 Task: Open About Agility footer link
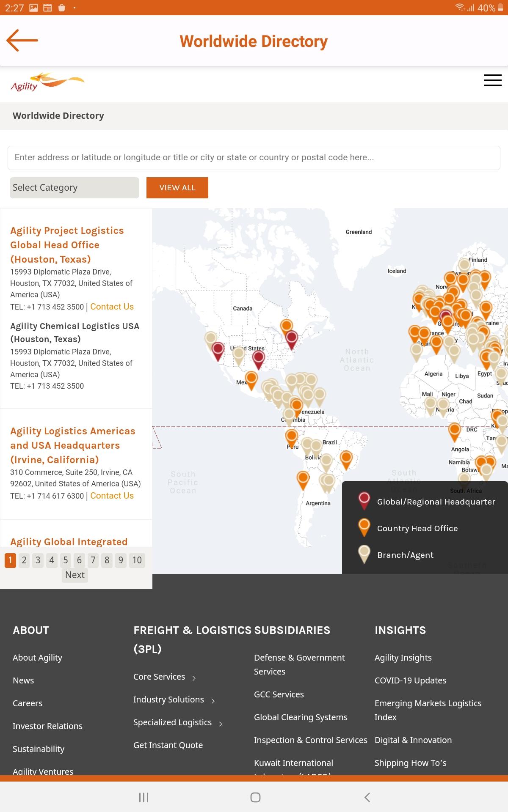pos(37,658)
